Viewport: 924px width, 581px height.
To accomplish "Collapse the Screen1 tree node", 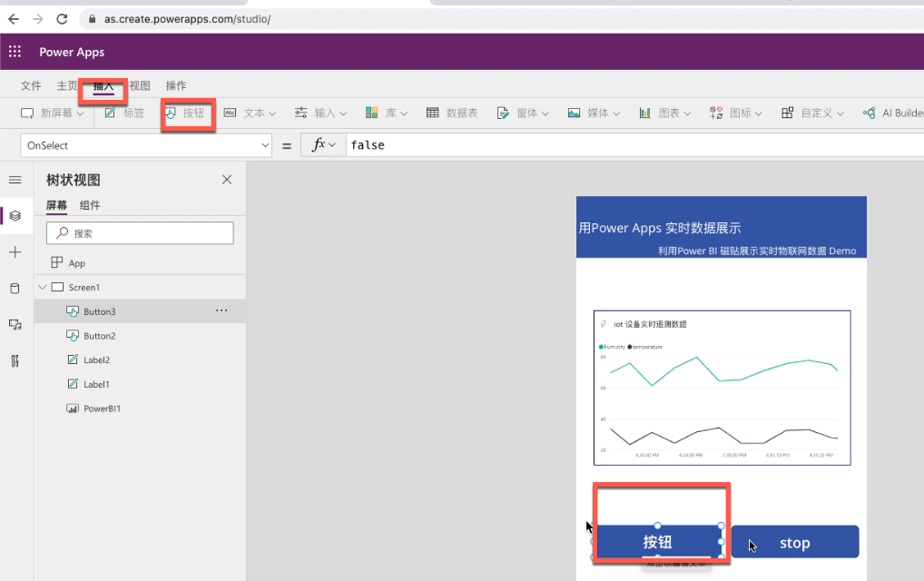I will pyautogui.click(x=43, y=287).
